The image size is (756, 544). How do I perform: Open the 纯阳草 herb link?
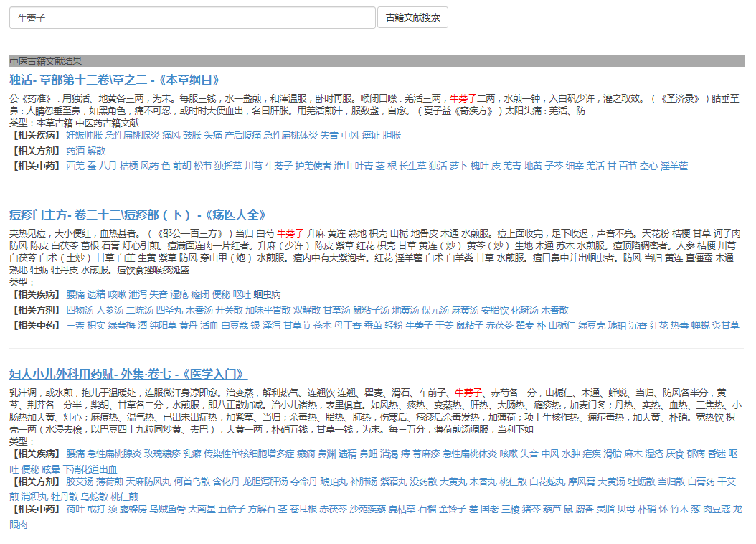(163, 325)
